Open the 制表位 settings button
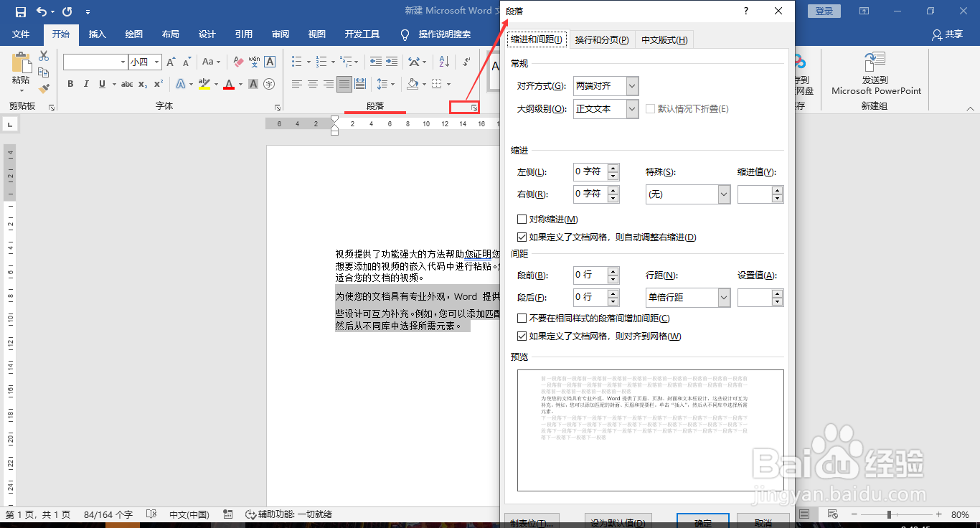Viewport: 980px width, 528px height. pos(532,522)
